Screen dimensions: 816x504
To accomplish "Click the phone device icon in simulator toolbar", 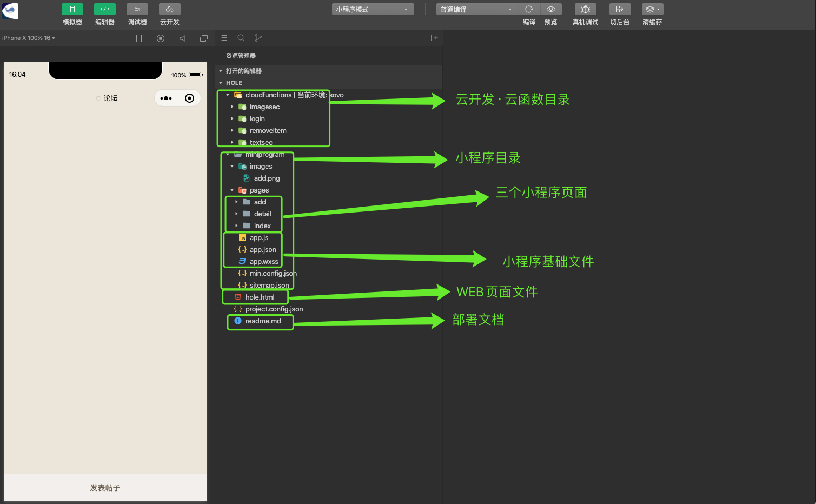I will pos(139,38).
